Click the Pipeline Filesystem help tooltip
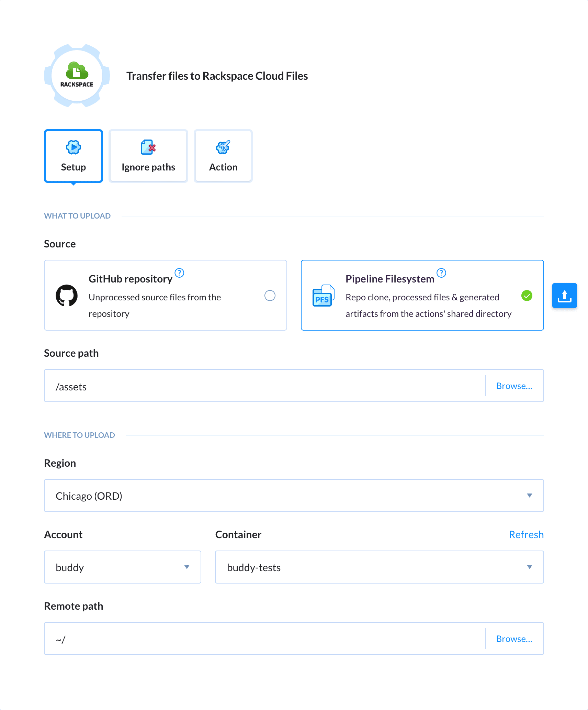 click(x=441, y=273)
